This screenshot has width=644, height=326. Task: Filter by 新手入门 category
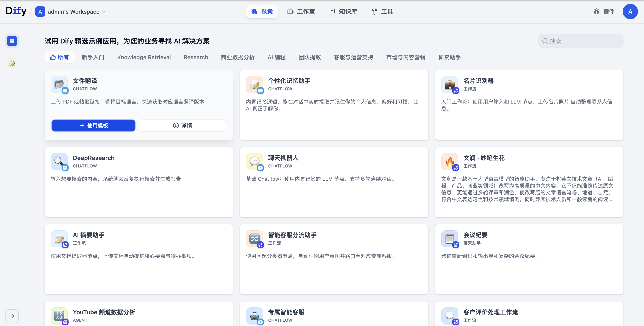tap(93, 57)
